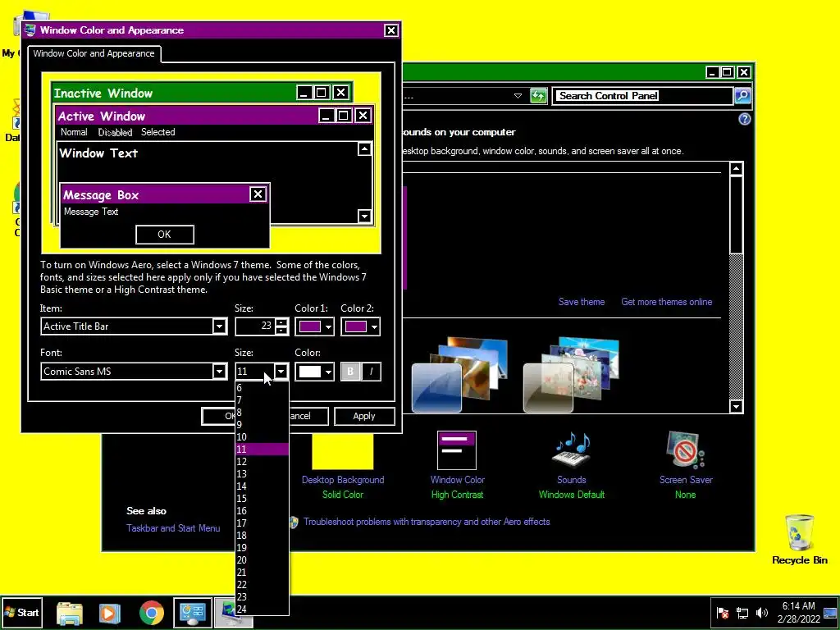
Task: Open the Desktop Background icon
Action: 342,451
